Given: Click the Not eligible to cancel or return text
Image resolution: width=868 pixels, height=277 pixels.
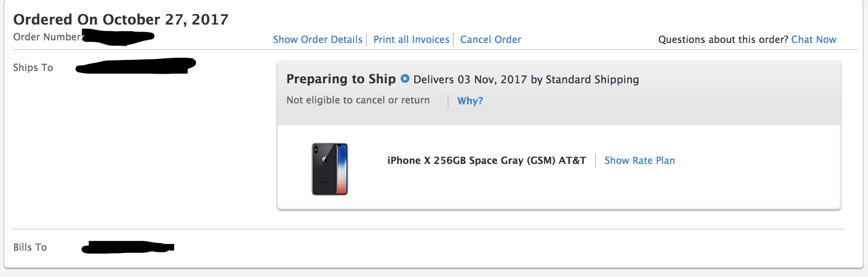Looking at the screenshot, I should [358, 100].
